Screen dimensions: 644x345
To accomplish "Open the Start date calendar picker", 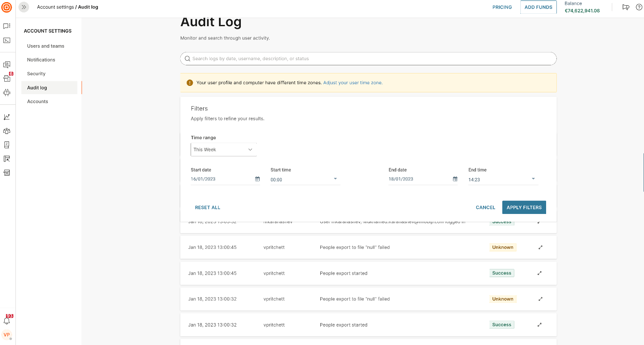I will (x=258, y=179).
